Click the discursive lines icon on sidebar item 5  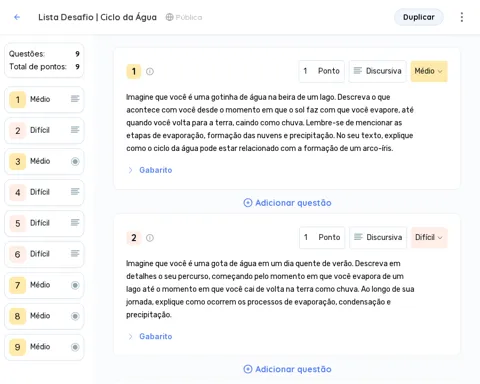[75, 223]
